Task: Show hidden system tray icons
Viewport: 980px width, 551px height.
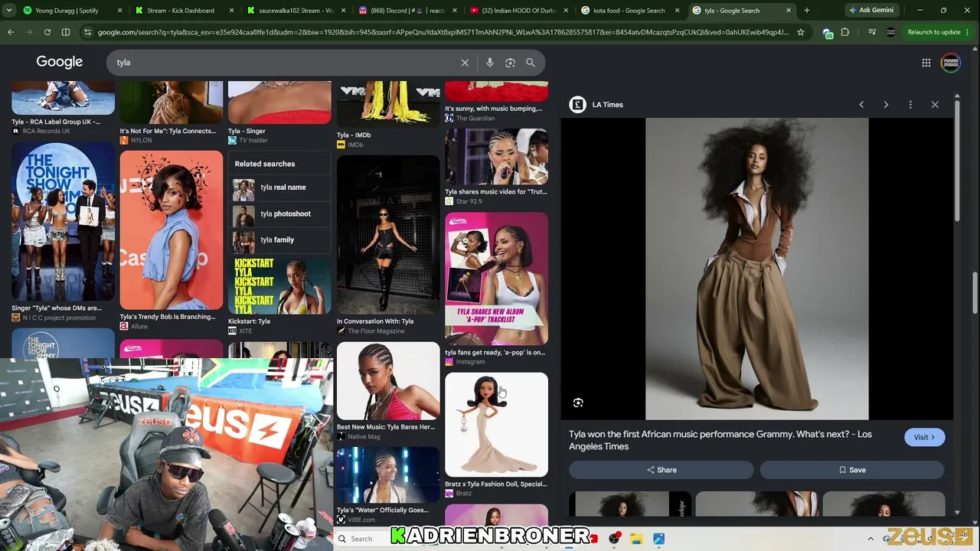Action: 871,539
